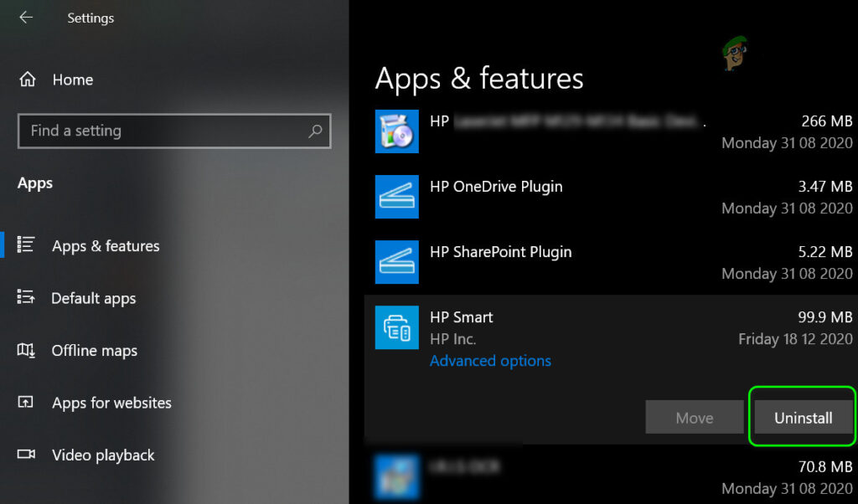
Task: Open the Offline maps page
Action: click(94, 351)
